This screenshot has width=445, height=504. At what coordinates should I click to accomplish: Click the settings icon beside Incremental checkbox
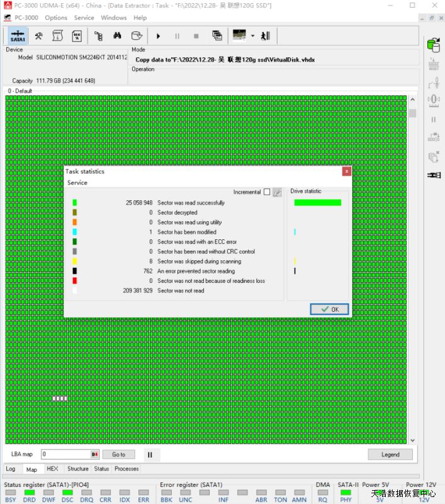[x=277, y=192]
